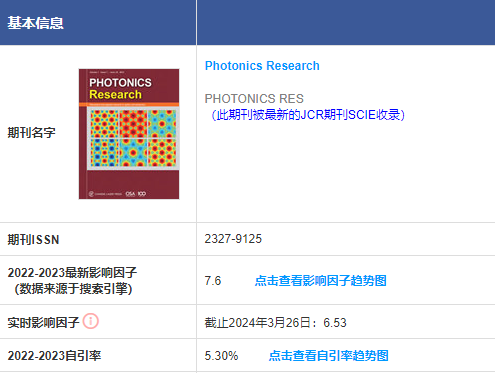Click the 期刊ISSN row label
The image size is (495, 373).
click(33, 240)
